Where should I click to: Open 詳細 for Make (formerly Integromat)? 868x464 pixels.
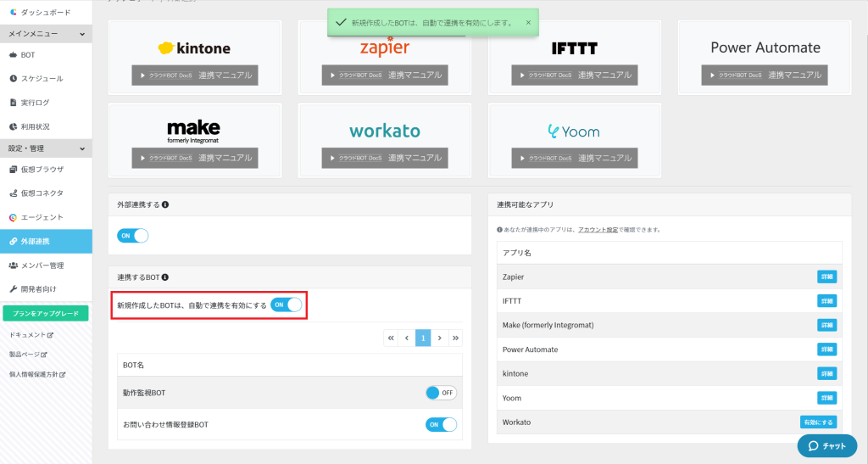coord(827,326)
